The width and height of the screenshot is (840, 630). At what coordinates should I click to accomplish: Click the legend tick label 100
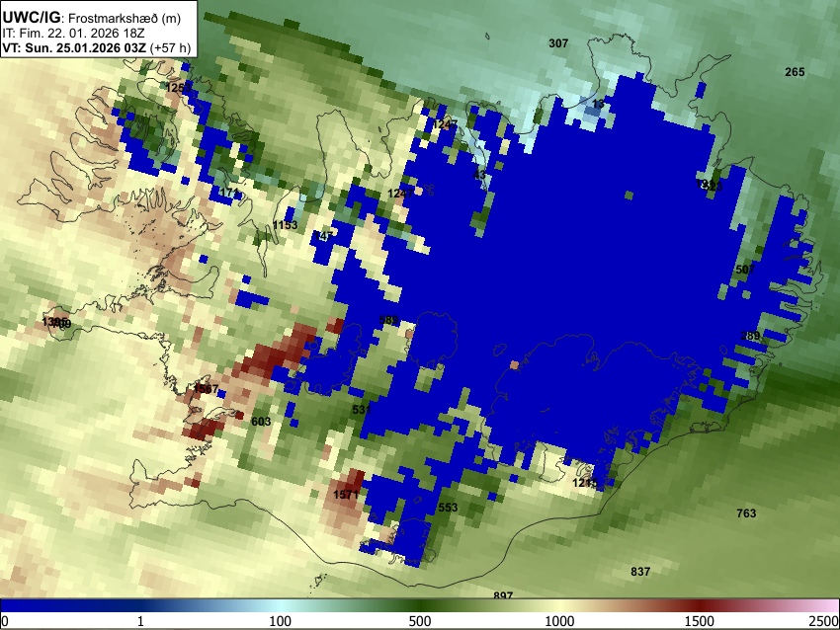pos(281,621)
